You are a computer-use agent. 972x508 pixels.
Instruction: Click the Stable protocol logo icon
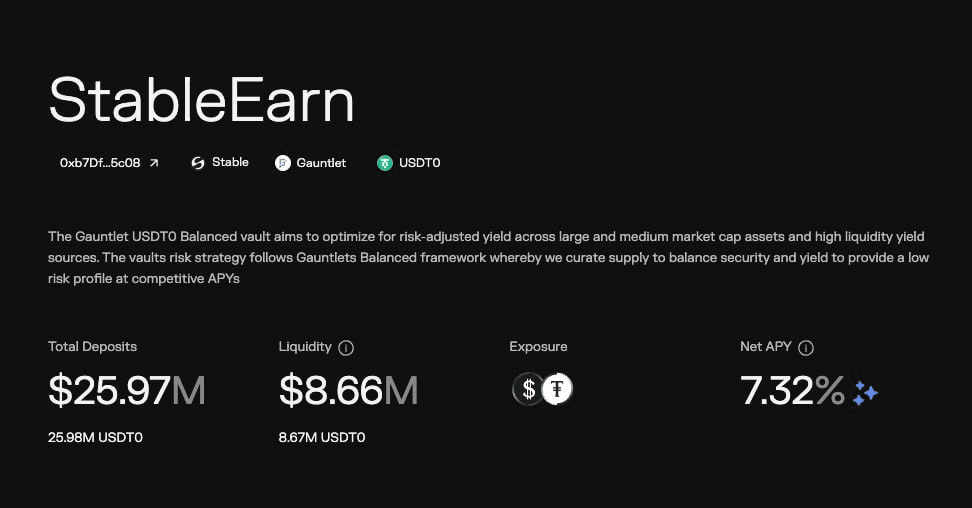point(198,163)
